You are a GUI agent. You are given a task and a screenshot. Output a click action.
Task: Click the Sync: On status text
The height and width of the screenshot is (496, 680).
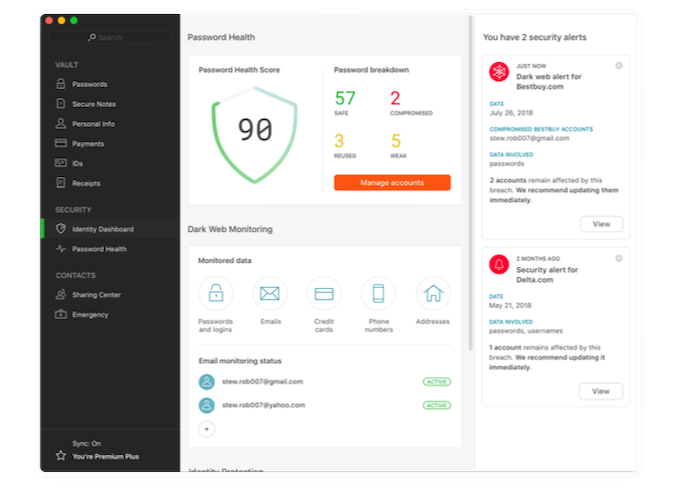[87, 444]
